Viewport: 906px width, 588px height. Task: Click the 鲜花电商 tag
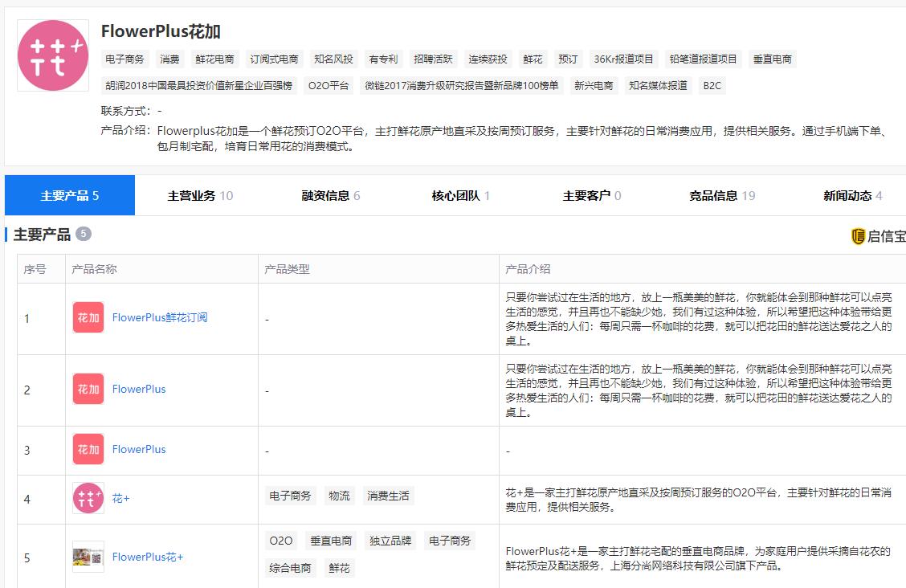pyautogui.click(x=214, y=59)
